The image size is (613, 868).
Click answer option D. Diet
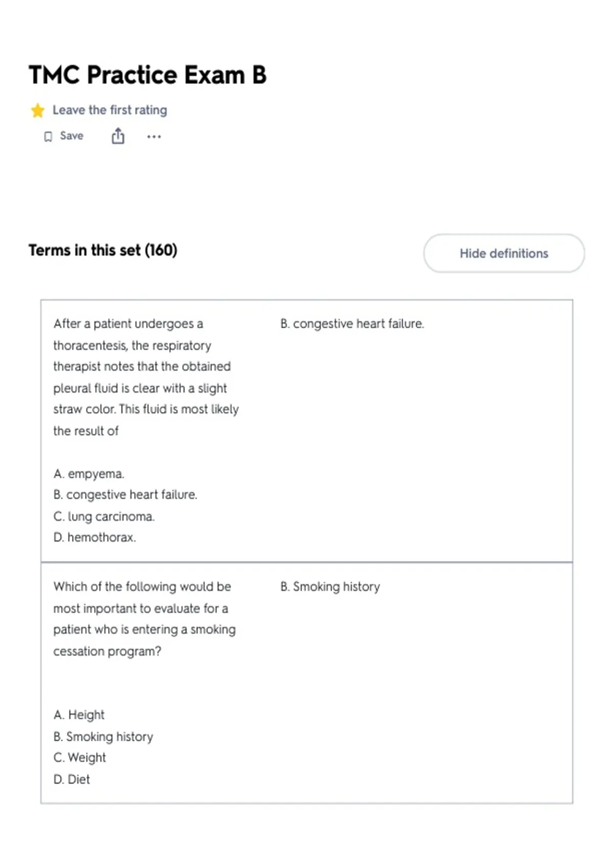coord(72,779)
